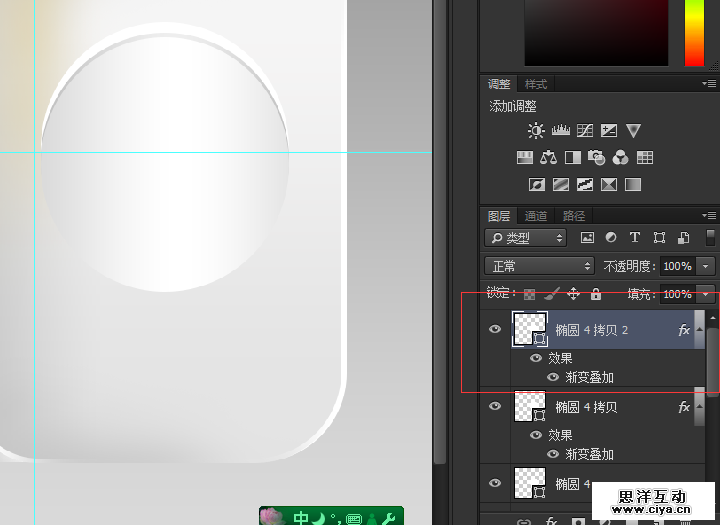The height and width of the screenshot is (525, 720).
Task: Click fx button on 椭圆 4 拷贝 2 layer
Action: (x=684, y=329)
